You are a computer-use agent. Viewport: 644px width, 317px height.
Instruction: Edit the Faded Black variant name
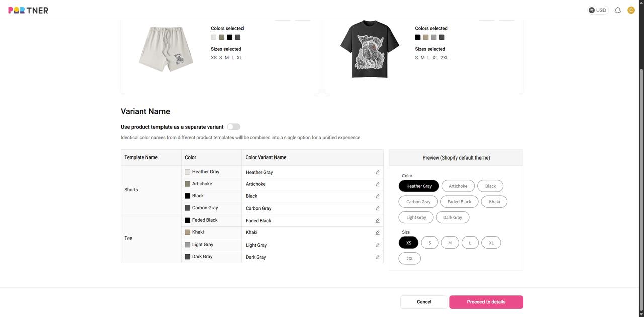point(377,221)
